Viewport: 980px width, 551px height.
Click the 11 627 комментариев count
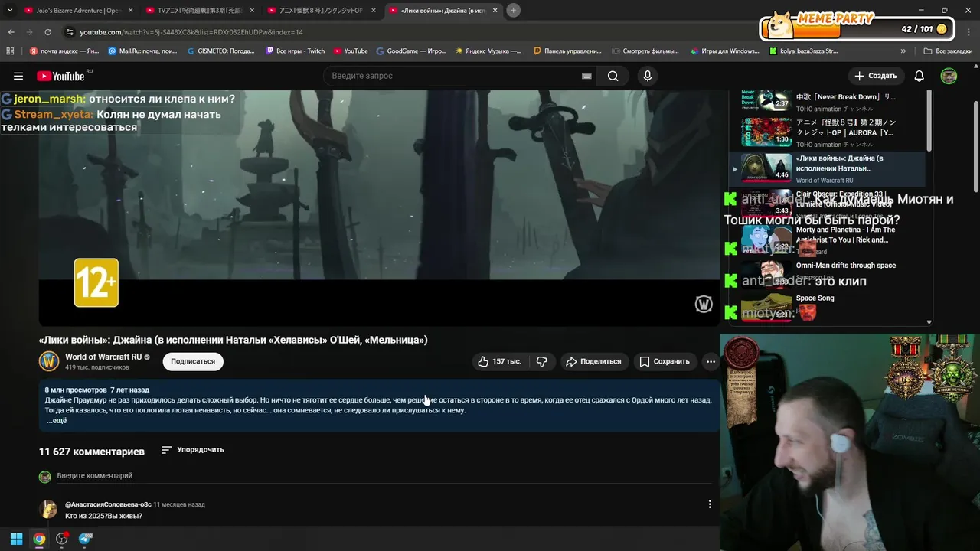(x=92, y=452)
